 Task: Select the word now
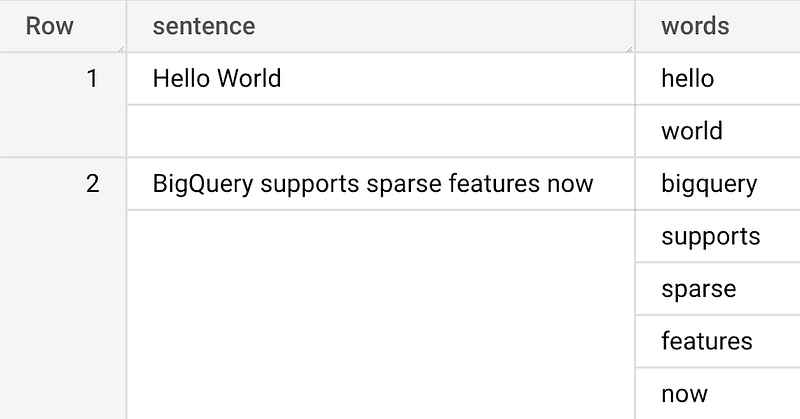click(x=684, y=393)
